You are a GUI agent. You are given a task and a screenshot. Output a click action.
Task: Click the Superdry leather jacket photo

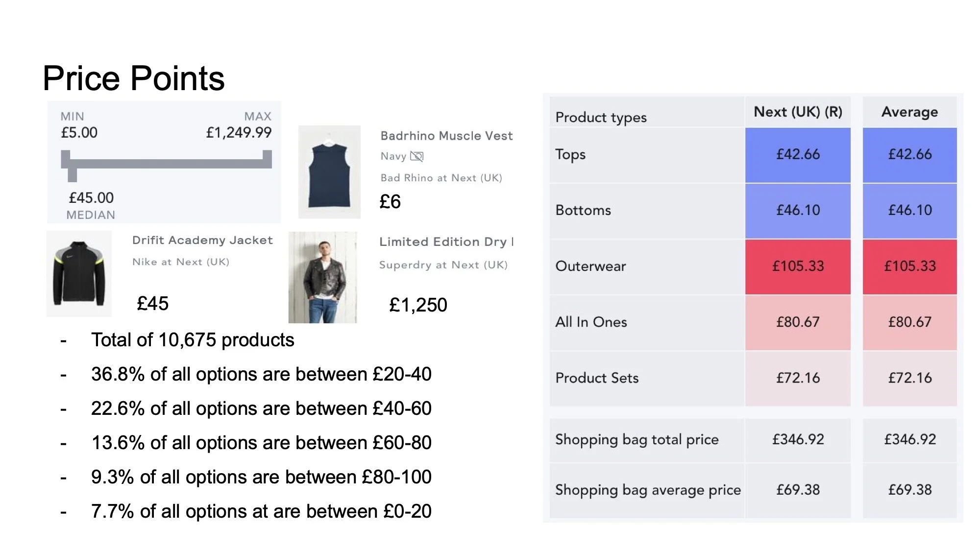point(322,277)
